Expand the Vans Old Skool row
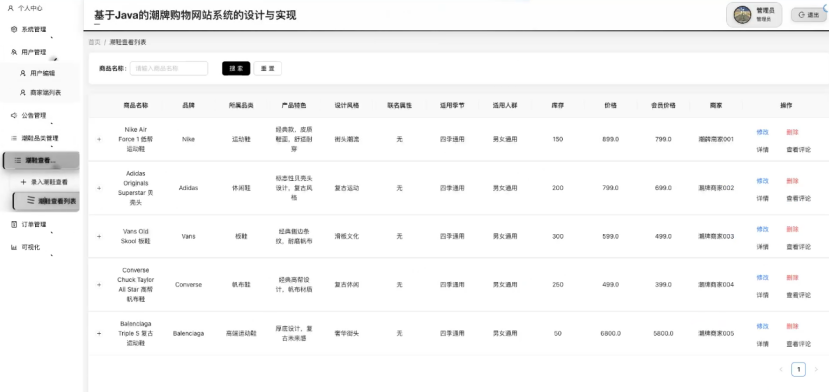 pyautogui.click(x=99, y=236)
